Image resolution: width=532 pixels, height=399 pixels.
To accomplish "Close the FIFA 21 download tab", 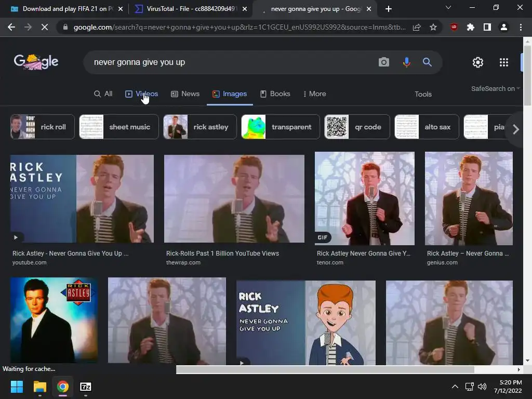I will [121, 9].
